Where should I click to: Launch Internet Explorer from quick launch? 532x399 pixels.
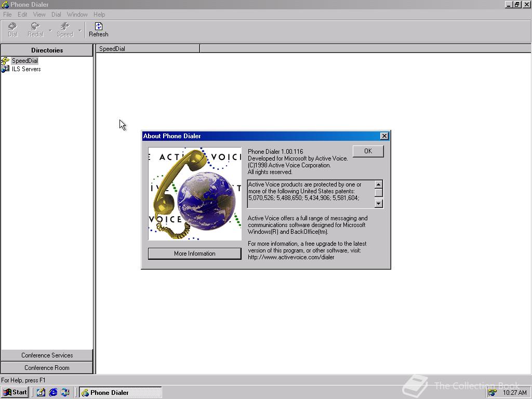click(x=53, y=393)
